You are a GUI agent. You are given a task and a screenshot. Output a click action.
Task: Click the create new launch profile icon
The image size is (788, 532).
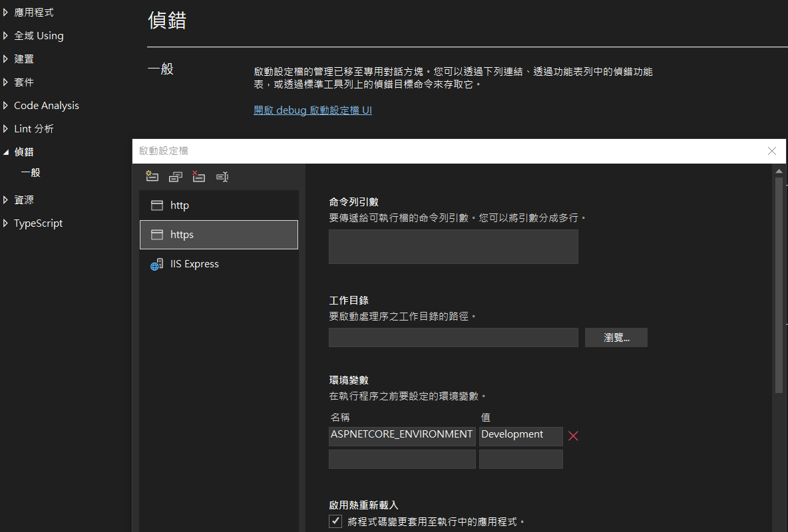tap(152, 177)
